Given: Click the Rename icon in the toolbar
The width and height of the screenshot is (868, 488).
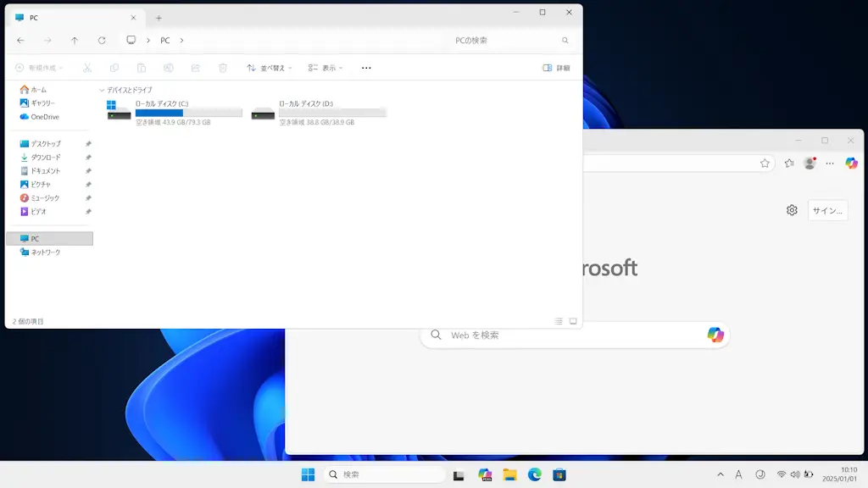Looking at the screenshot, I should click(x=168, y=67).
